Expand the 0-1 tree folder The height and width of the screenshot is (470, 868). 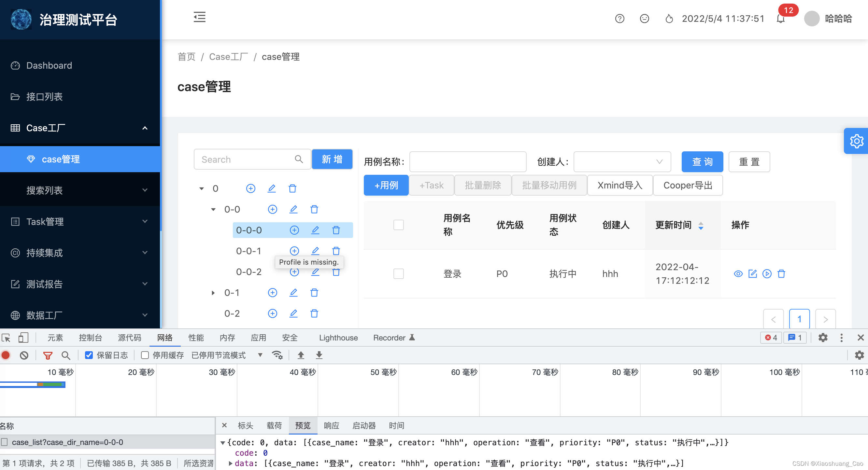213,293
